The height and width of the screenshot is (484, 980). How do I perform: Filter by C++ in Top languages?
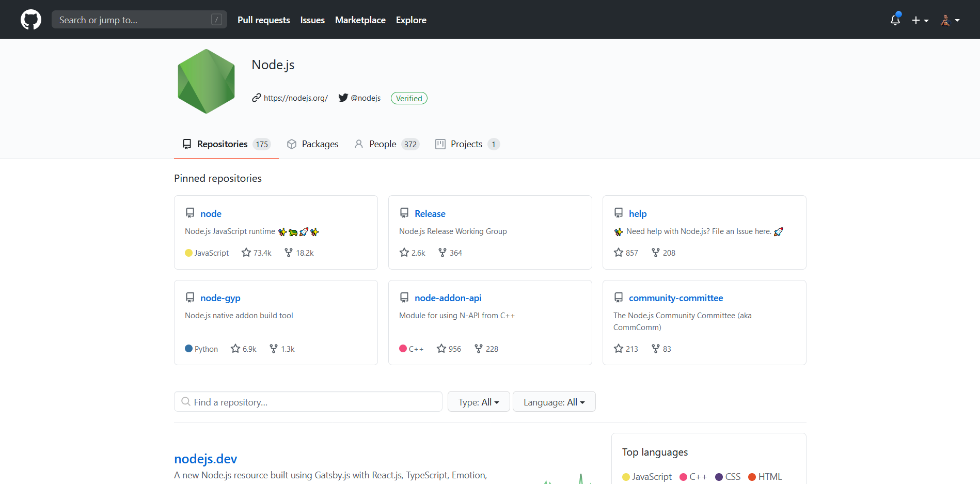(x=693, y=477)
